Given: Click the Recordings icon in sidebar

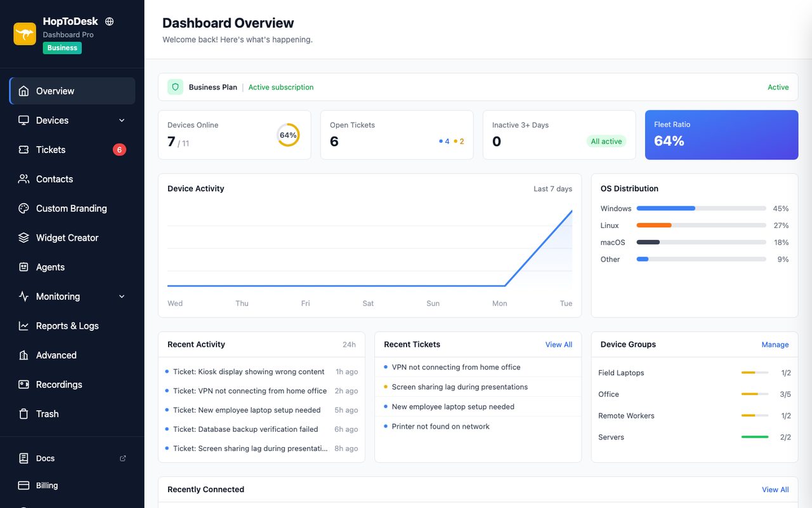Looking at the screenshot, I should 23,385.
